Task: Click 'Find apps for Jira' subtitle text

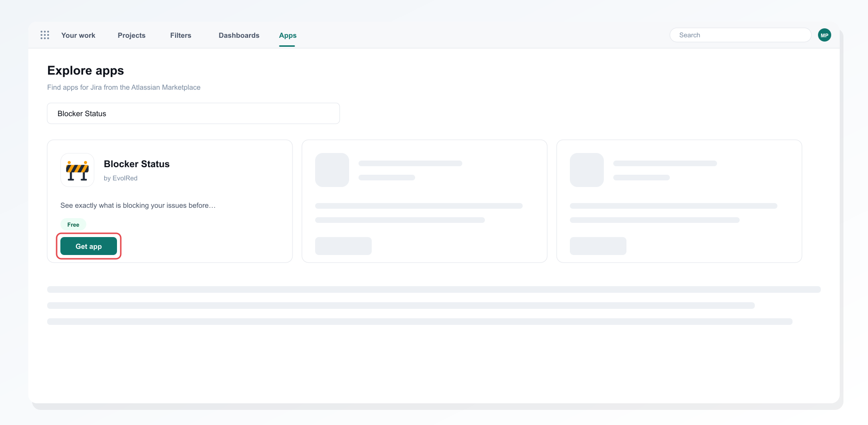Action: (124, 87)
